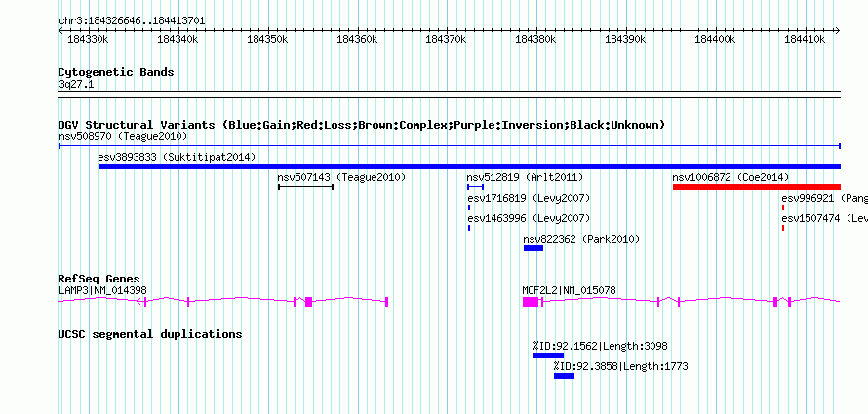
Task: Click the 3q27.1 cytogenetic band label
Action: (75, 84)
